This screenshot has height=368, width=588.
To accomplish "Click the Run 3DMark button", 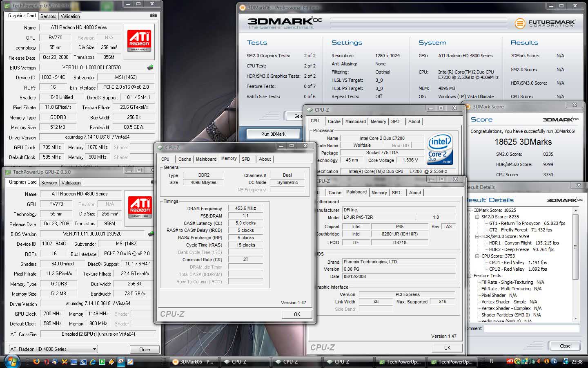I will [x=273, y=134].
